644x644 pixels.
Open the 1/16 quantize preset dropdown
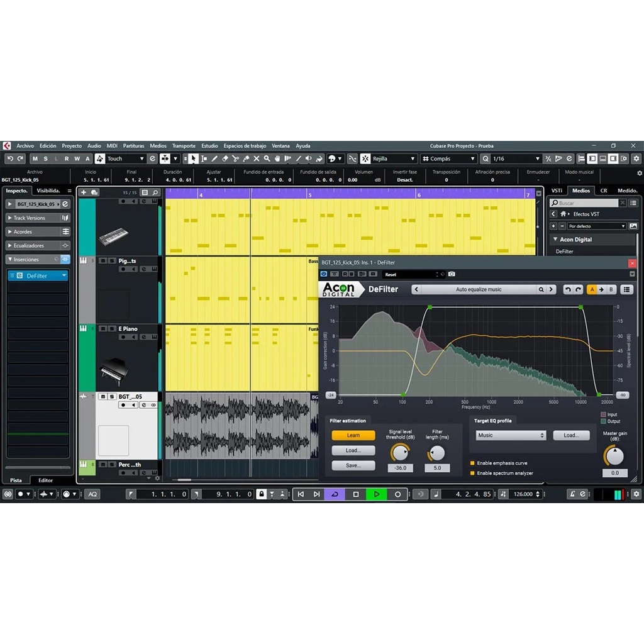537,158
